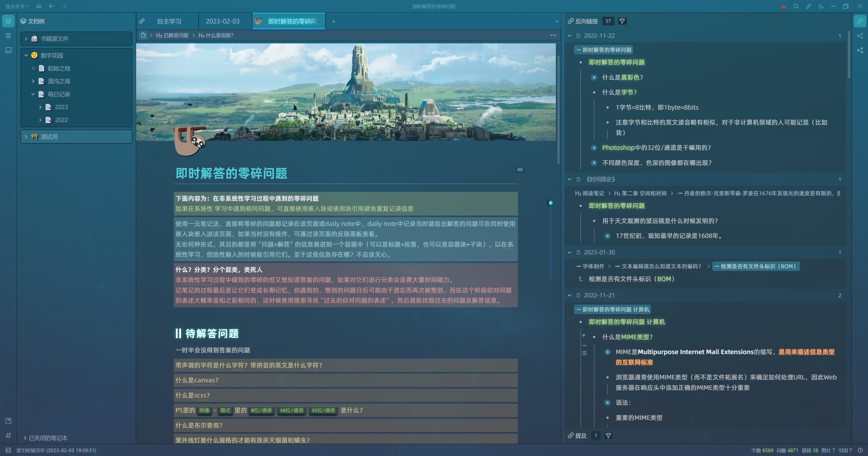Screen dimensions: 868x456
Task: Open a new tab with the plus button
Action: 333,21
